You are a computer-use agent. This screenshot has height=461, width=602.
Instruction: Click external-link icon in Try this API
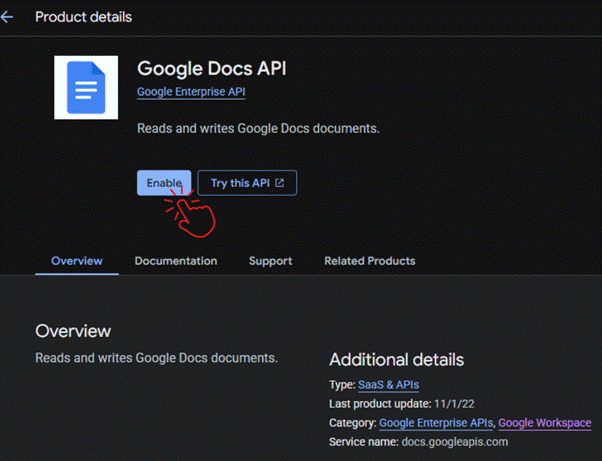[280, 183]
